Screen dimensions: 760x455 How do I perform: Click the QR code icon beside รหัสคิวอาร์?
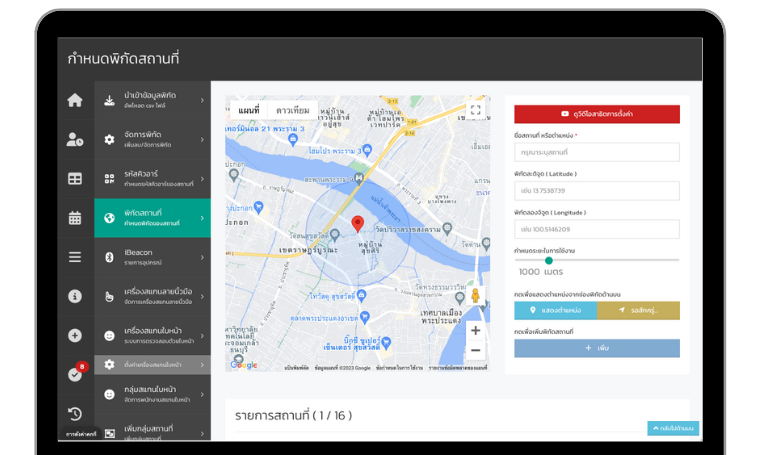110,179
